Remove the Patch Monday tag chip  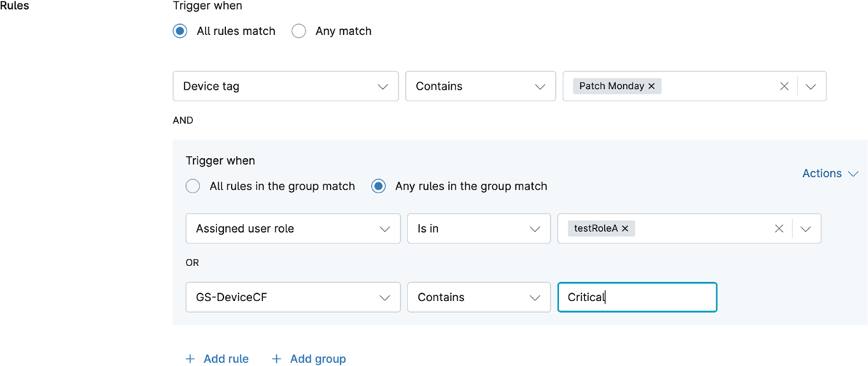coord(652,86)
